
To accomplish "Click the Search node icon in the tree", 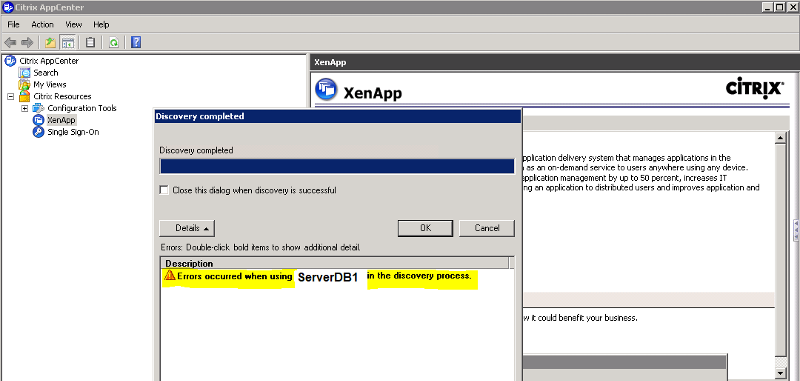I will tap(24, 72).
